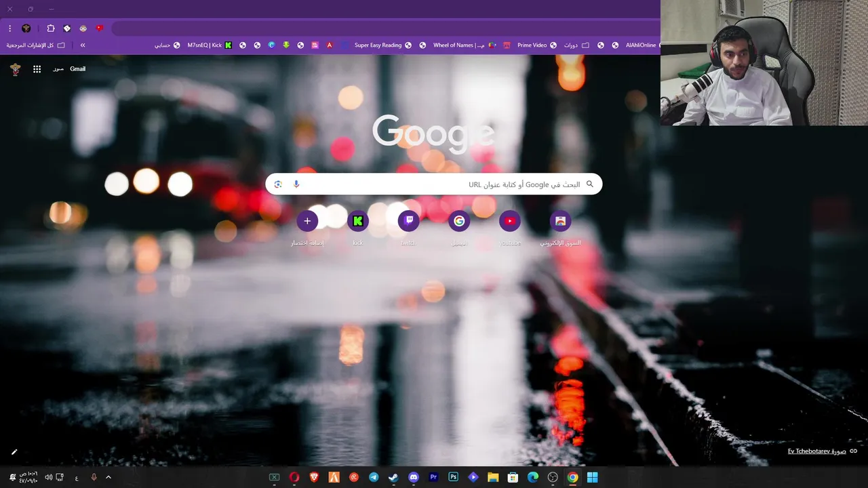This screenshot has width=868, height=488.
Task: Open M7snEQ | Kick bookmark
Action: 210,45
